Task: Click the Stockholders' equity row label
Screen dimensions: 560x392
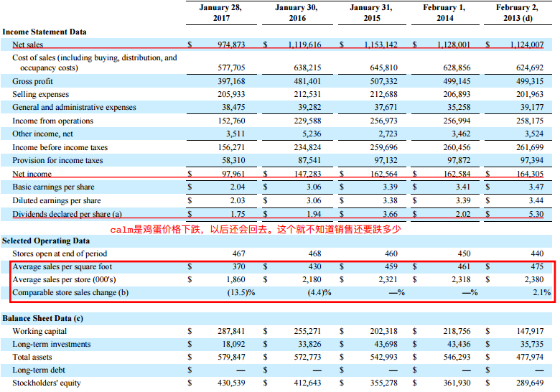Action: (47, 383)
